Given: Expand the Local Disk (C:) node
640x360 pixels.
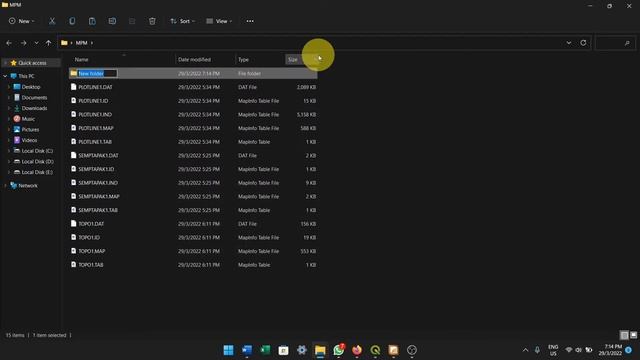Looking at the screenshot, I should 9,151.
